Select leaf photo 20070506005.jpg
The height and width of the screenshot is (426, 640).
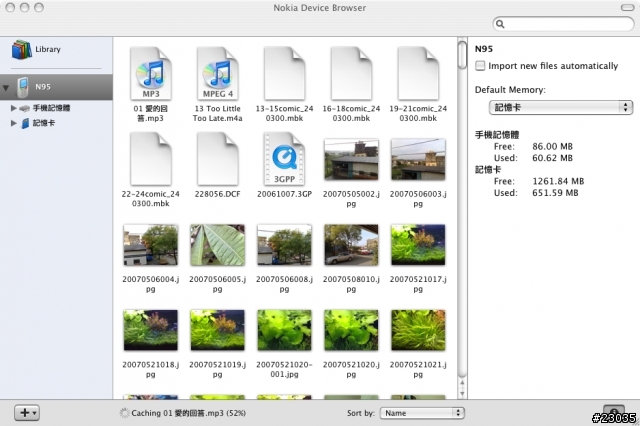[x=218, y=245]
